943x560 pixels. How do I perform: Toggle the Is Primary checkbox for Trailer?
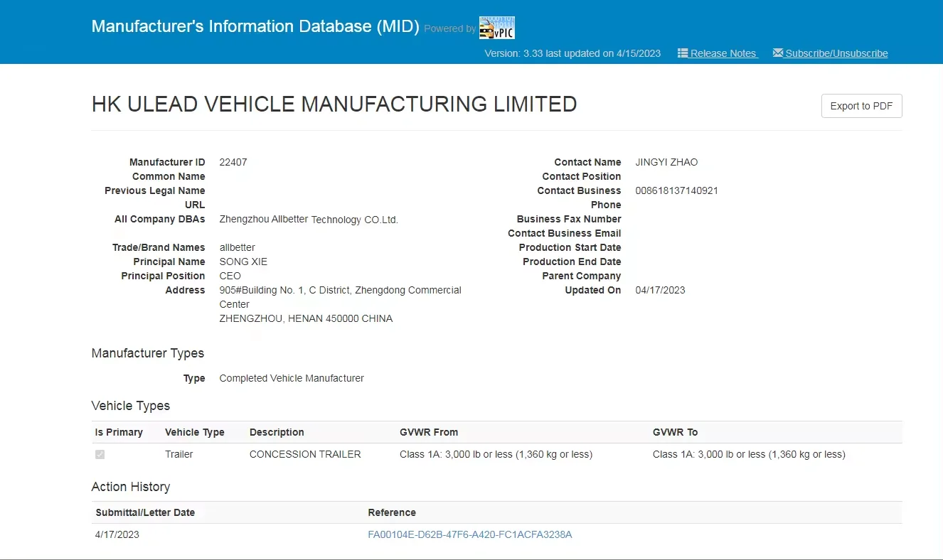coord(100,454)
